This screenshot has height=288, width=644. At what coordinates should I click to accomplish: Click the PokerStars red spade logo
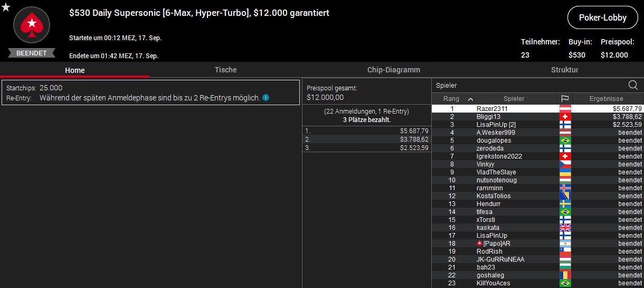(x=32, y=25)
